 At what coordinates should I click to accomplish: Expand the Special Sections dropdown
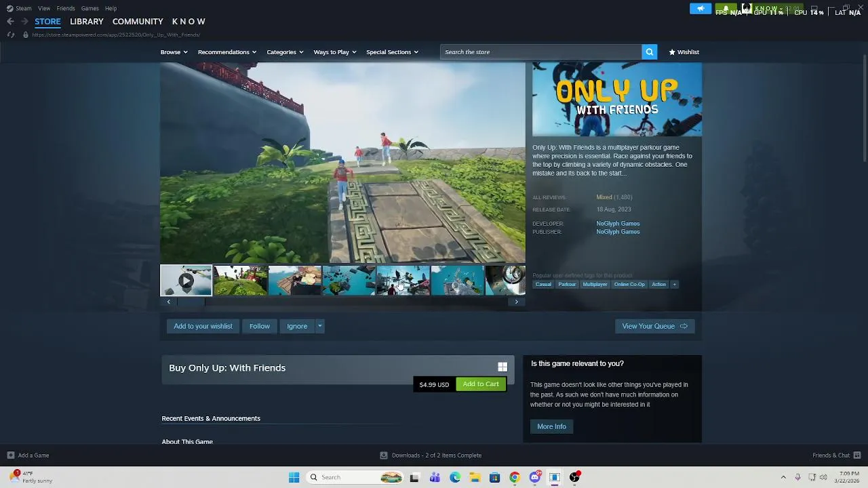pyautogui.click(x=392, y=52)
